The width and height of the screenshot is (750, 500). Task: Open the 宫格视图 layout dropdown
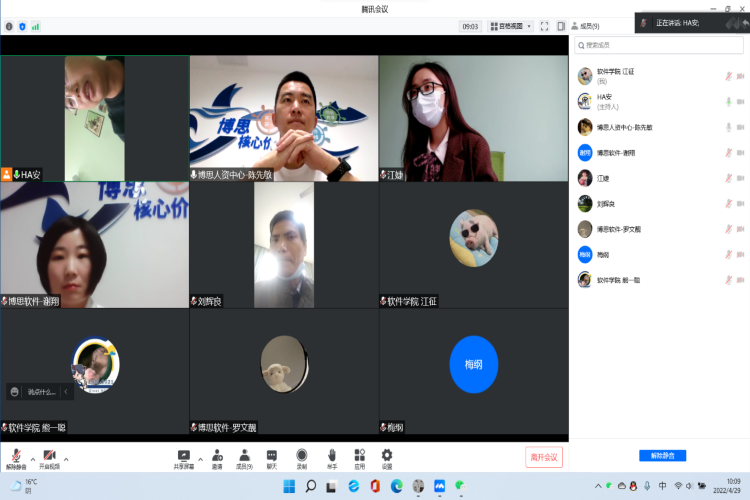coord(511,26)
